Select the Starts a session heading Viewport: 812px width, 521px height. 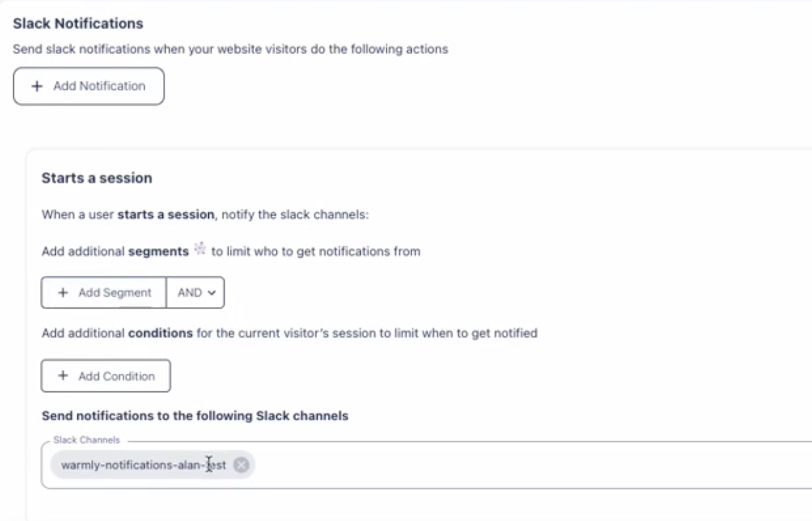pyautogui.click(x=97, y=178)
